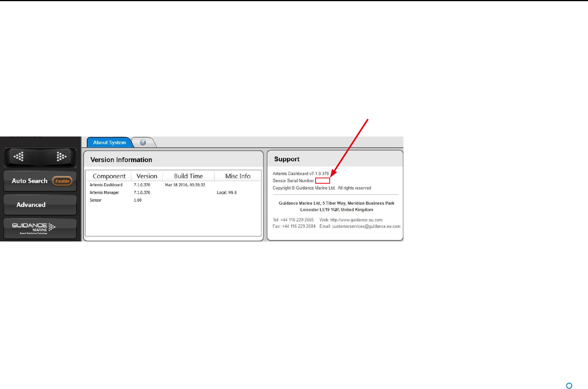Open the www.guidance.eu.com web link
The width and height of the screenshot is (588, 389).
(356, 220)
